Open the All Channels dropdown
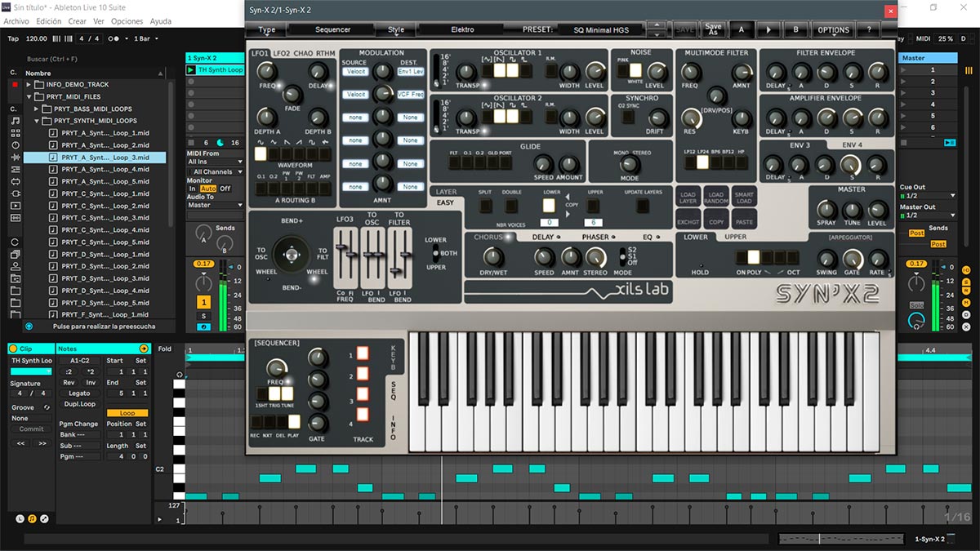The width and height of the screenshot is (980, 551). [216, 171]
